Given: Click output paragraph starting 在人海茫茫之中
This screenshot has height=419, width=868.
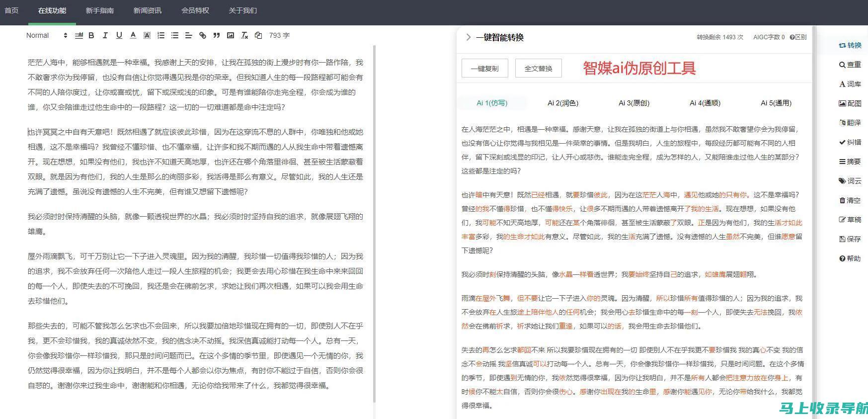Looking at the screenshot, I should pos(631,150).
